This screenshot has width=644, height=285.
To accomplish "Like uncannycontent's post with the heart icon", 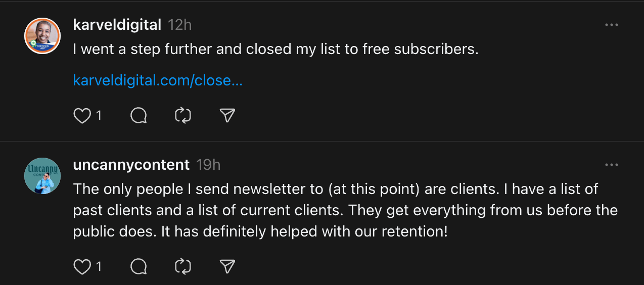I will point(82,266).
